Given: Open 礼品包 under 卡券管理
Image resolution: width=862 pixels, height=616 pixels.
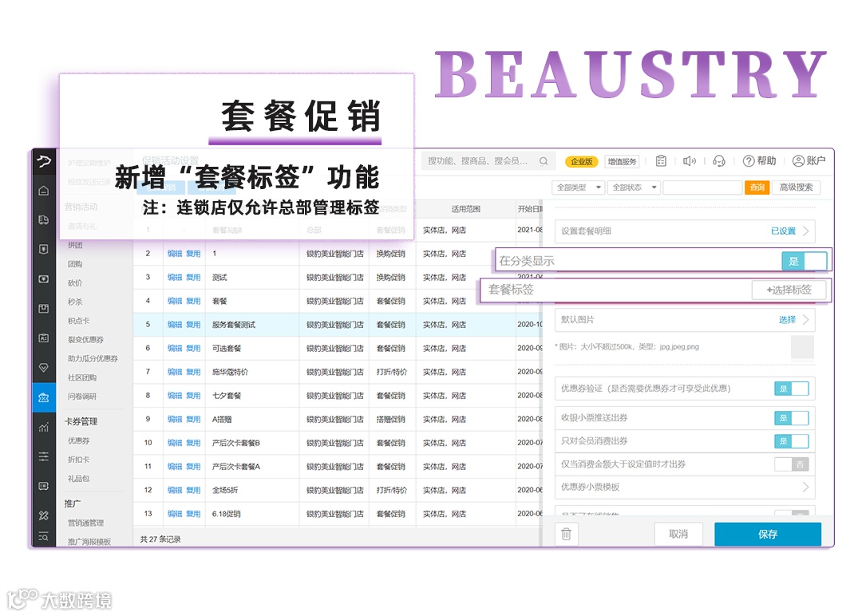Looking at the screenshot, I should (x=78, y=479).
